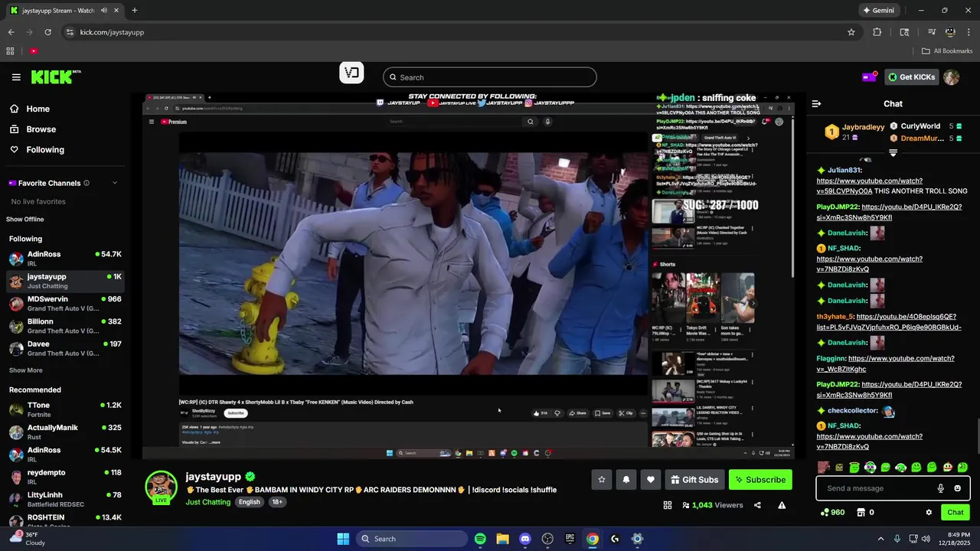Open the Gemini button in Chrome
Screen dimensions: 980x551
point(879,11)
